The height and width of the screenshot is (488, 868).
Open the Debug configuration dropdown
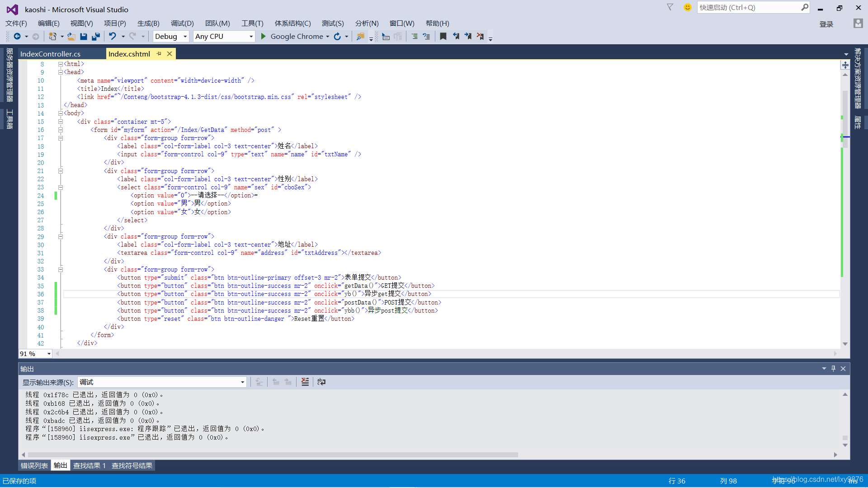(x=171, y=37)
